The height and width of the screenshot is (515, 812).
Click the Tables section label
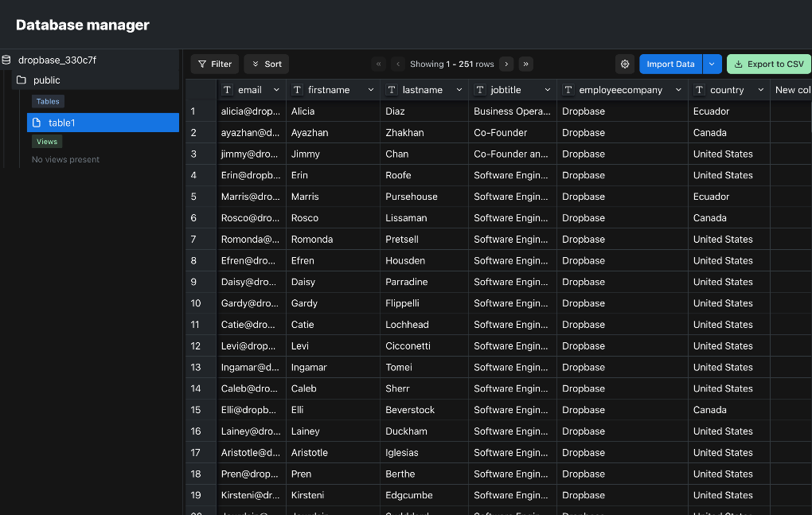click(x=47, y=101)
